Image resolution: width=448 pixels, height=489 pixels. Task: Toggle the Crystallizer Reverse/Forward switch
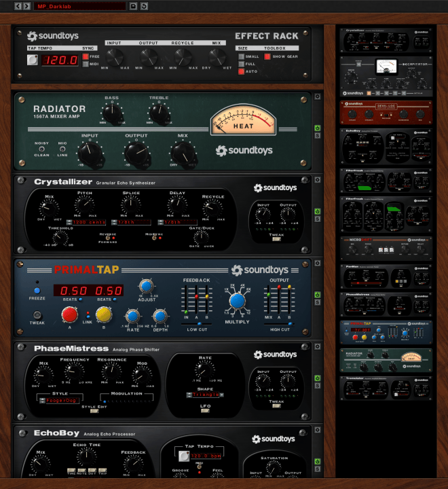(108, 238)
